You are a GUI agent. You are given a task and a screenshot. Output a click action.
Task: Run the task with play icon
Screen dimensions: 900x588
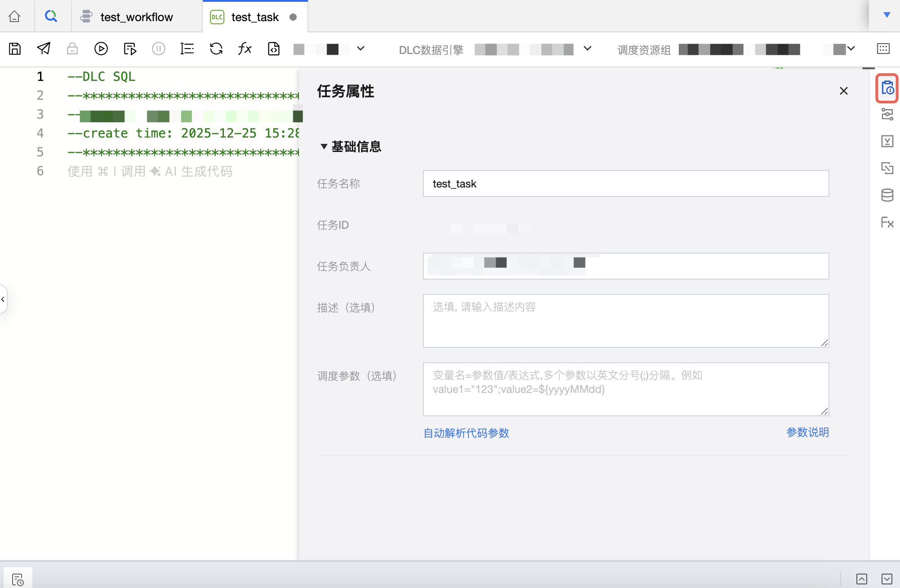coord(101,49)
